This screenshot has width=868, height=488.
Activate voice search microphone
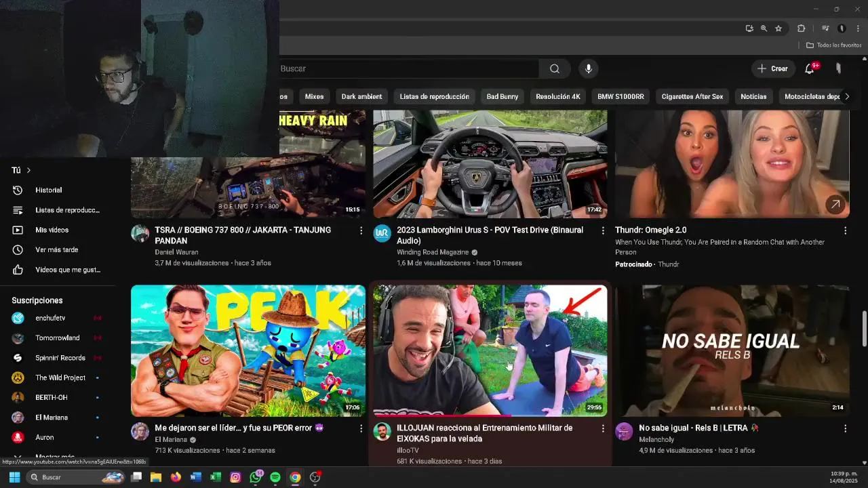(x=589, y=68)
